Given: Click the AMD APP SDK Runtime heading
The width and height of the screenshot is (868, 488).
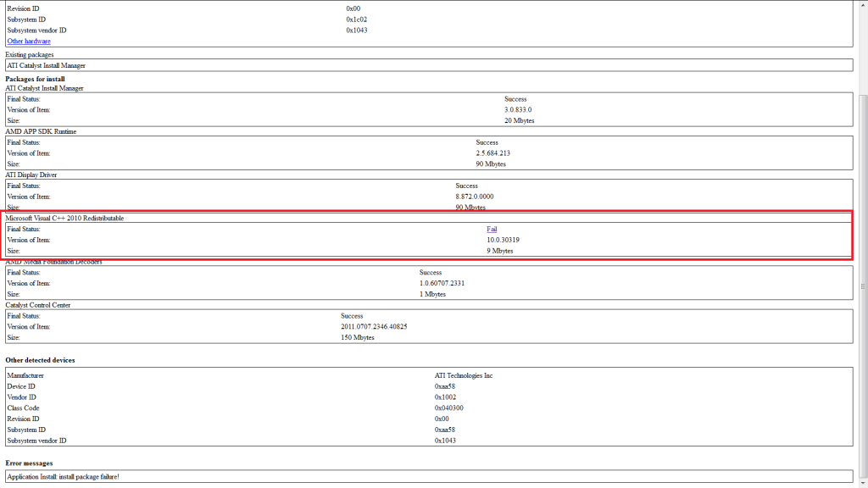Looking at the screenshot, I should coord(41,131).
